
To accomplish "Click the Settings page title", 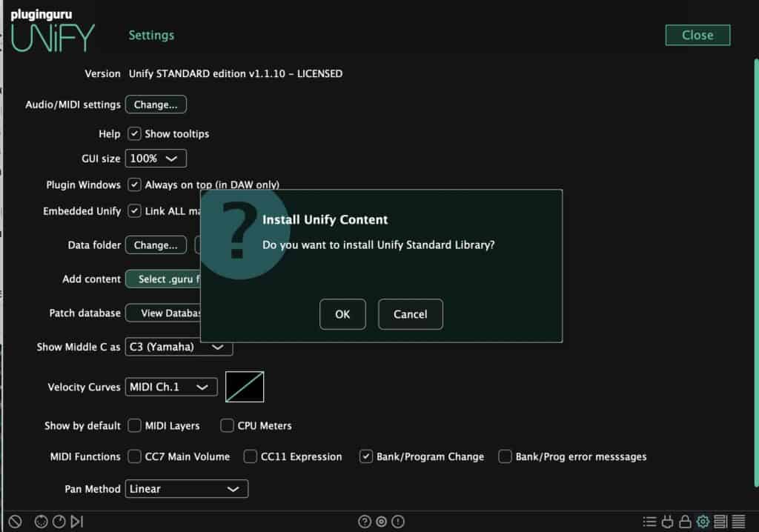I will coord(151,36).
